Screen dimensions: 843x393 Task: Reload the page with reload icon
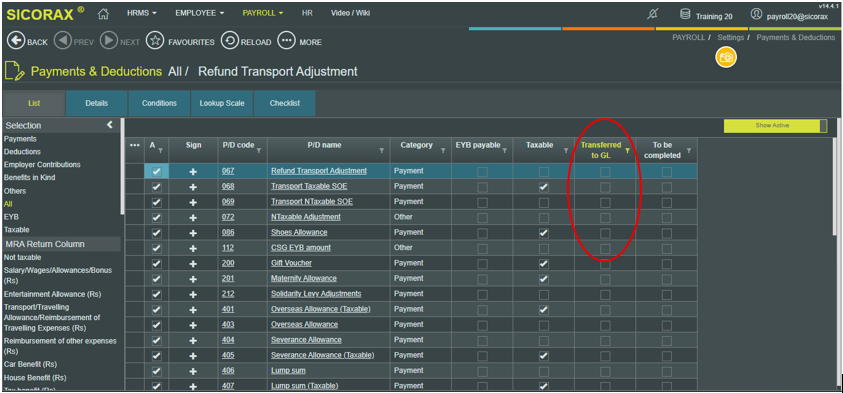(230, 41)
